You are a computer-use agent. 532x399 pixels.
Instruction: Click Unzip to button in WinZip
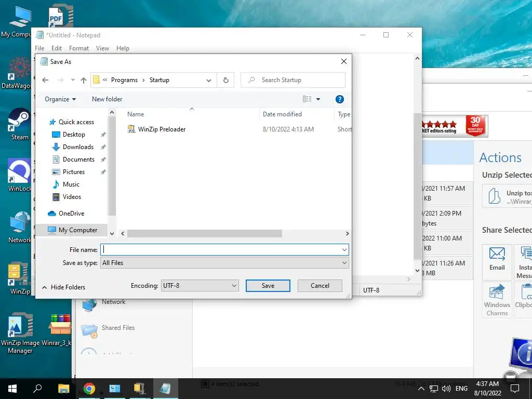pos(507,196)
